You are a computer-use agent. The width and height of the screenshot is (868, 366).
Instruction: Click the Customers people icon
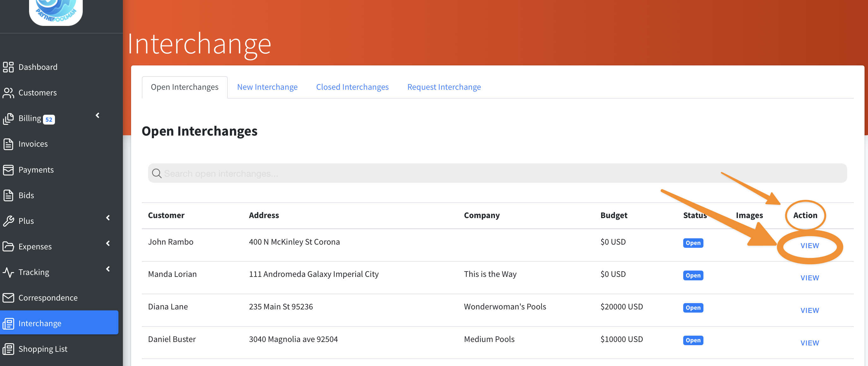point(8,93)
